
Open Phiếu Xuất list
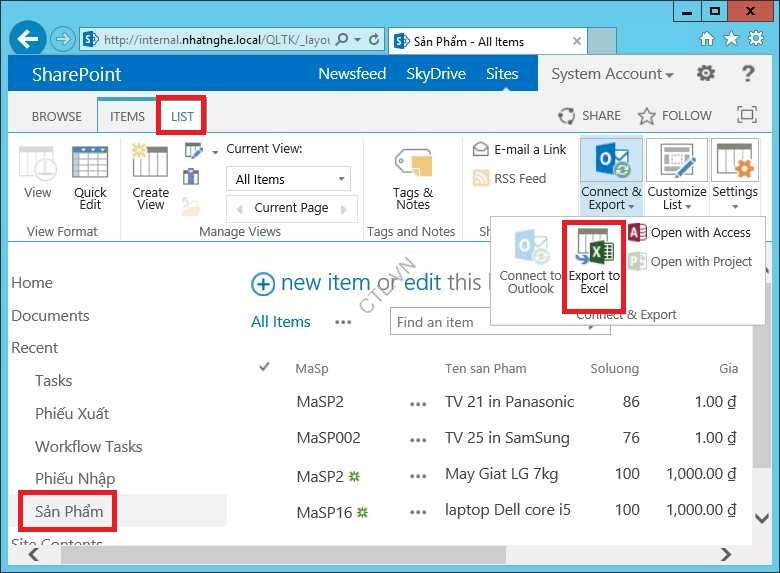pos(72,413)
